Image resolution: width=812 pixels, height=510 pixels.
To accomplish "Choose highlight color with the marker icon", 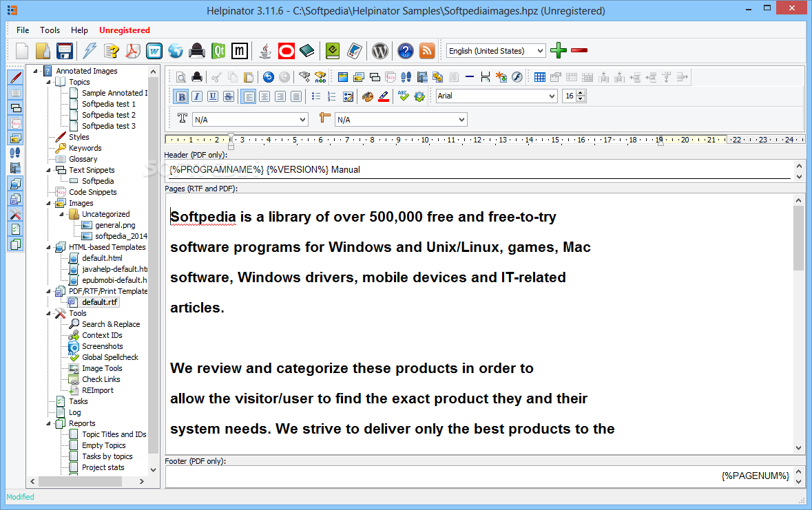I will (384, 96).
